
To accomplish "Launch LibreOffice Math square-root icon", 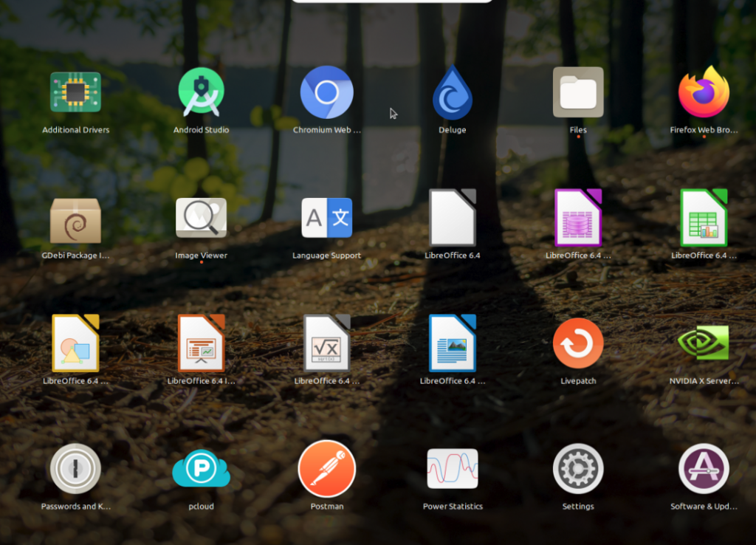I will coord(327,343).
